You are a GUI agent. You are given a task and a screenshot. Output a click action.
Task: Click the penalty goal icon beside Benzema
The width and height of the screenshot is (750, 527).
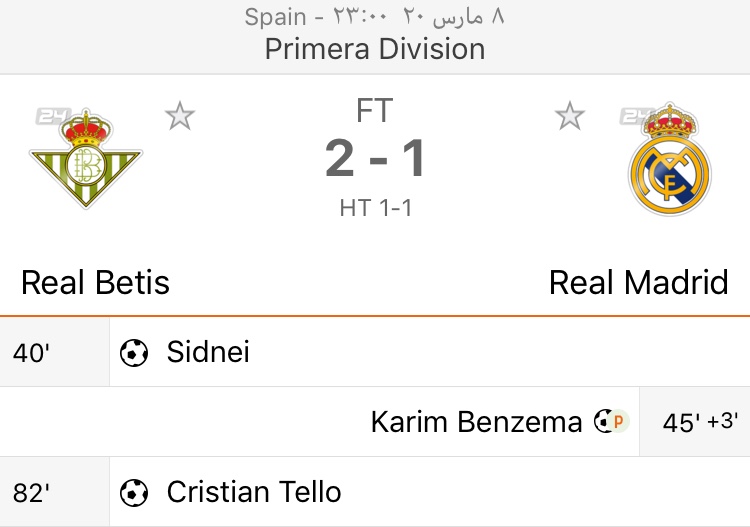click(610, 422)
